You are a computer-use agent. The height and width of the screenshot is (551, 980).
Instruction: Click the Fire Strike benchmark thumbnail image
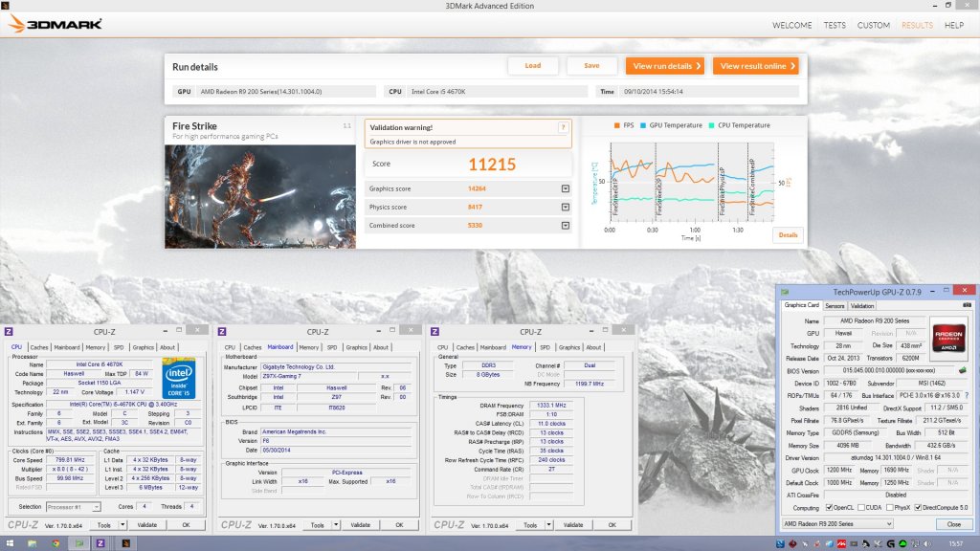click(x=260, y=197)
